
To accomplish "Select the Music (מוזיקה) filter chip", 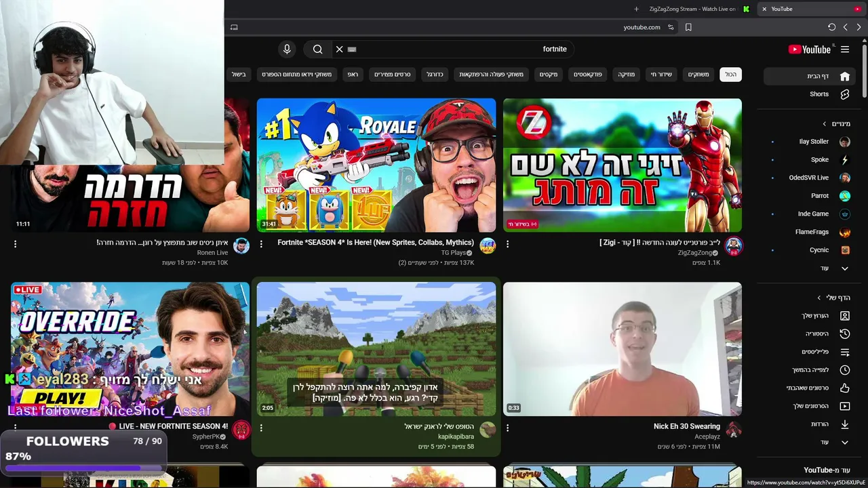I will pyautogui.click(x=627, y=75).
